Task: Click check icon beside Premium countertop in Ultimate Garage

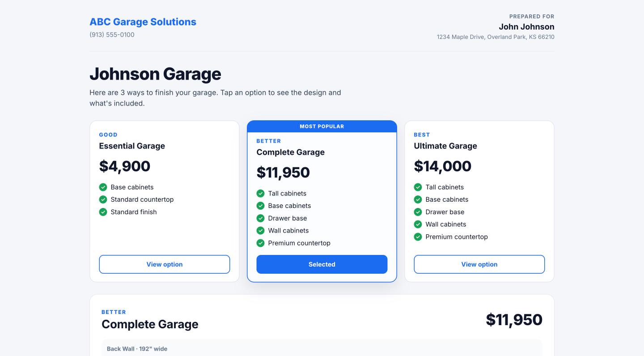Action: [418, 237]
